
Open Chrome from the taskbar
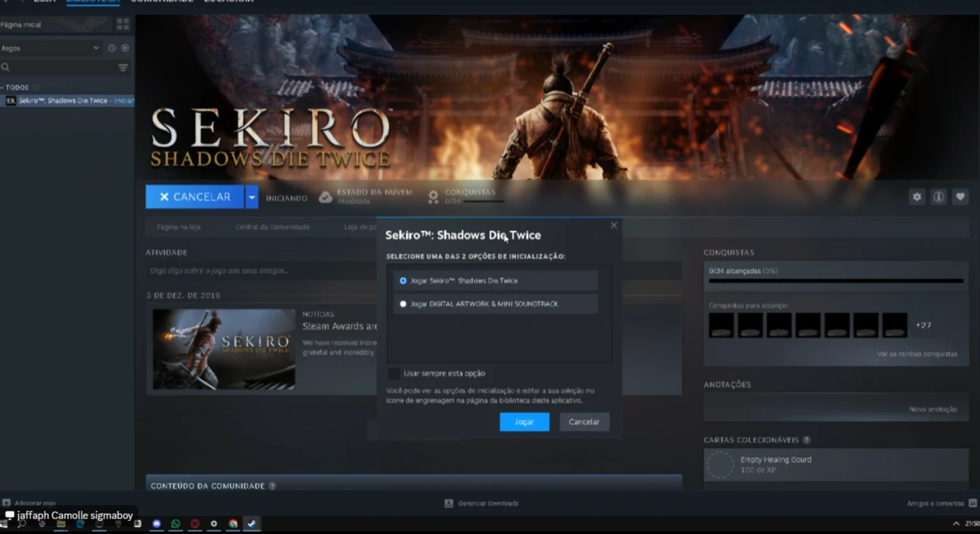point(232,524)
